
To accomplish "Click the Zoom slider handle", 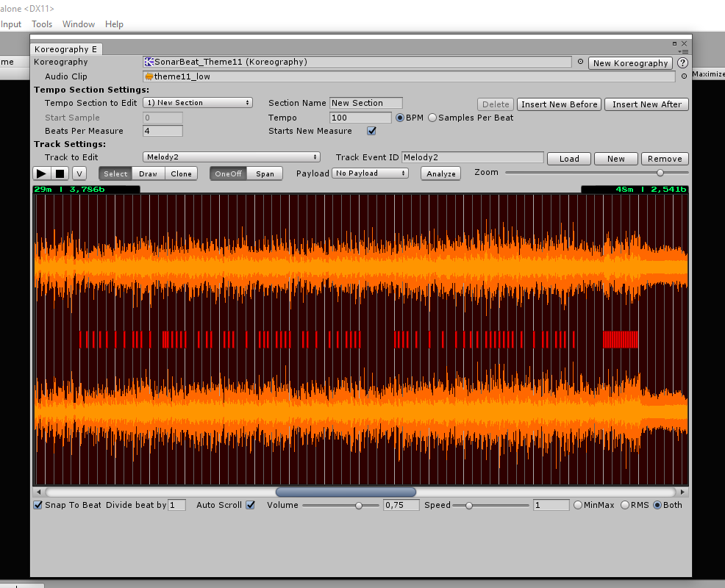I will coord(660,173).
